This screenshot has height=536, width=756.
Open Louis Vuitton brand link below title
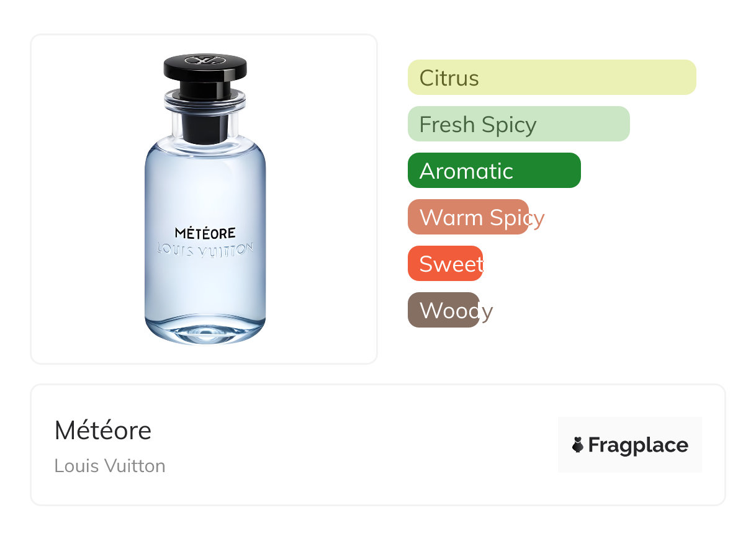coord(110,466)
